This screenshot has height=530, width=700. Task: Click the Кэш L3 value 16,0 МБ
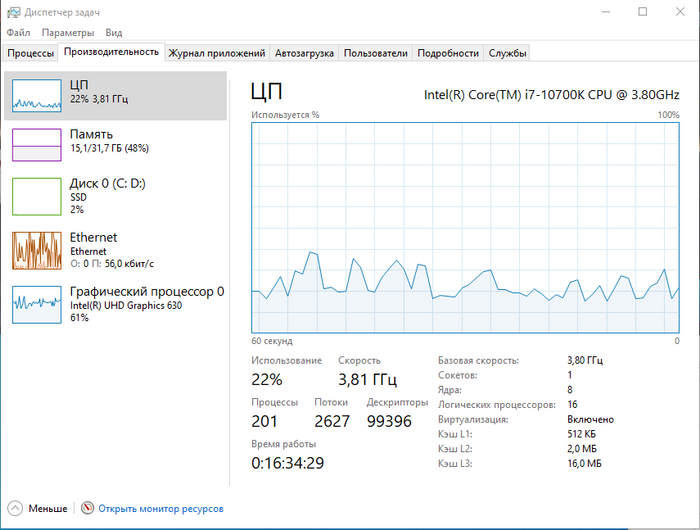click(584, 463)
